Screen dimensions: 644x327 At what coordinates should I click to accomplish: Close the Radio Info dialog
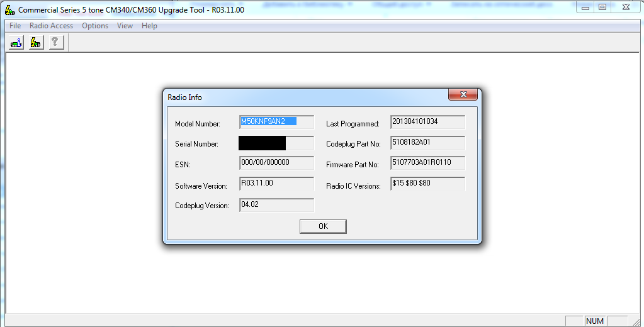463,94
